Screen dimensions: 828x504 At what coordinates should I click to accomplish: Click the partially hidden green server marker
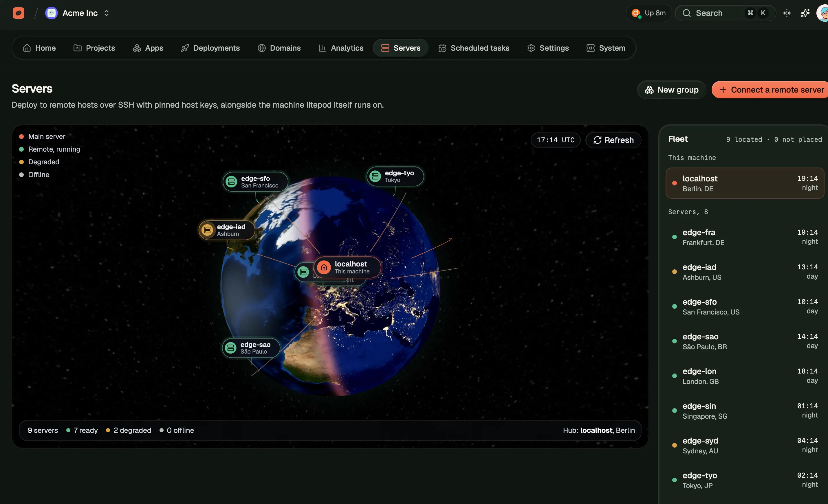point(303,272)
